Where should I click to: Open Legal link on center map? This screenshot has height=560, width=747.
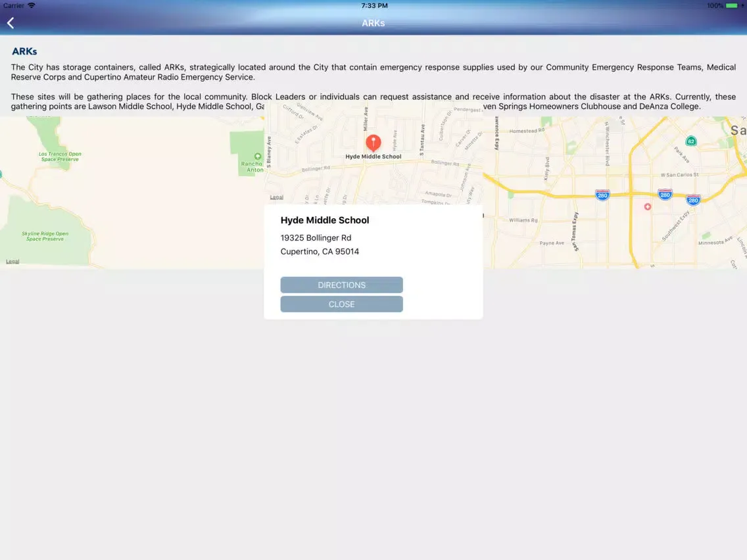[x=276, y=197]
